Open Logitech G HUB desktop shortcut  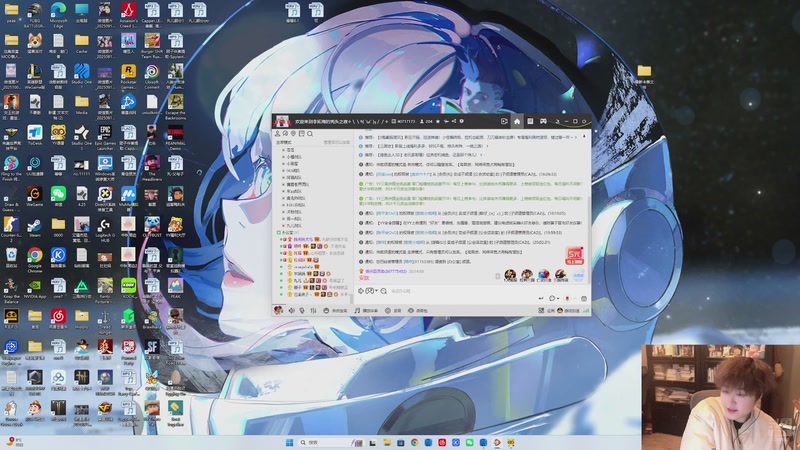coord(105,229)
